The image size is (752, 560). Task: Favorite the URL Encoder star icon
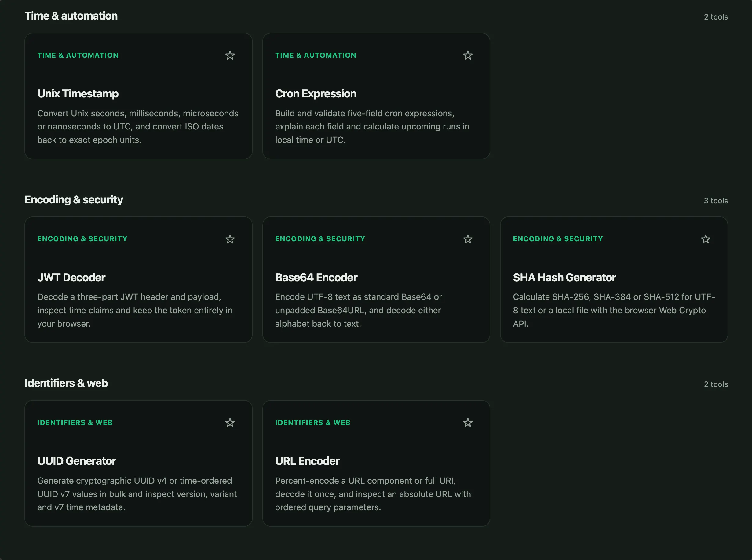click(468, 423)
